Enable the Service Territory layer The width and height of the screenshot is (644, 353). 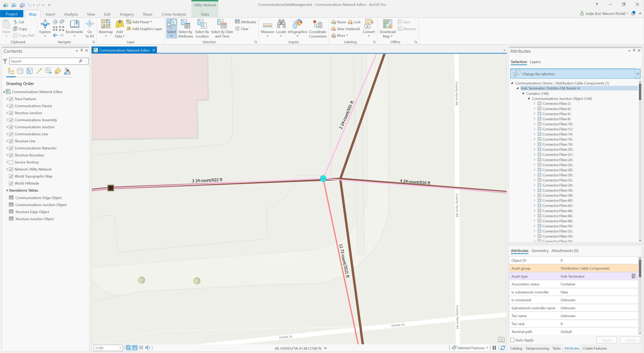pyautogui.click(x=11, y=162)
